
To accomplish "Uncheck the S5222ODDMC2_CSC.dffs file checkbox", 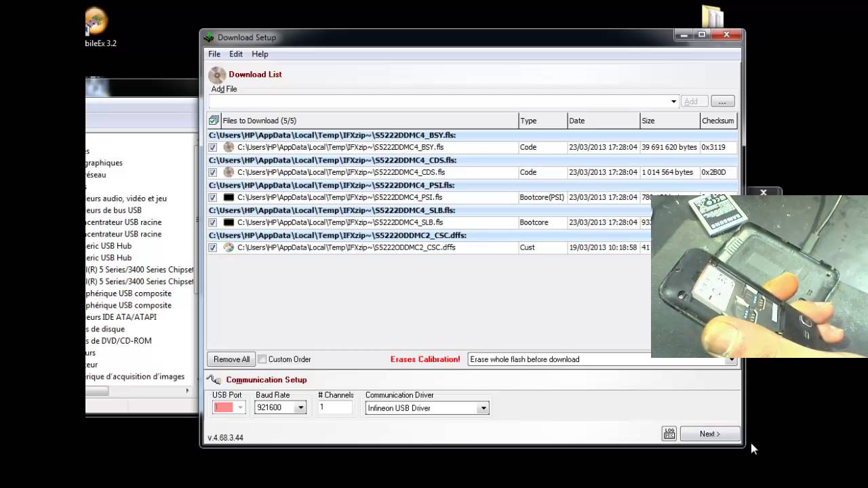I will [213, 247].
